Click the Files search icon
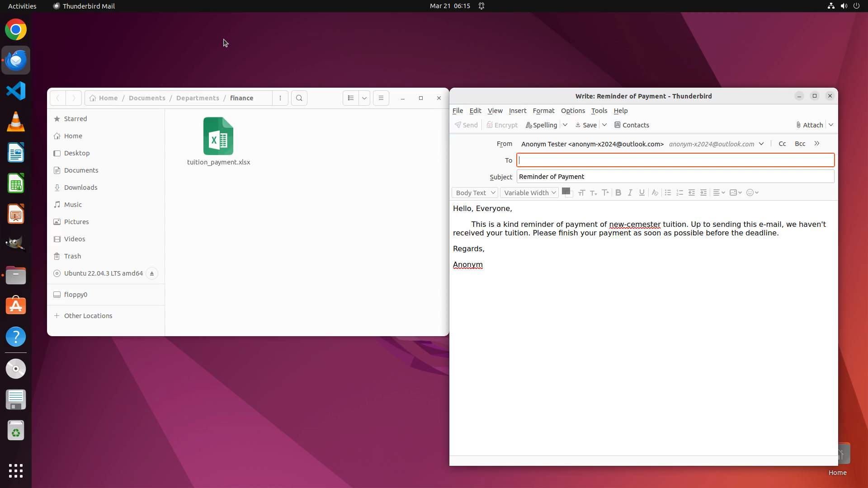This screenshot has width=868, height=488. pos(299,98)
